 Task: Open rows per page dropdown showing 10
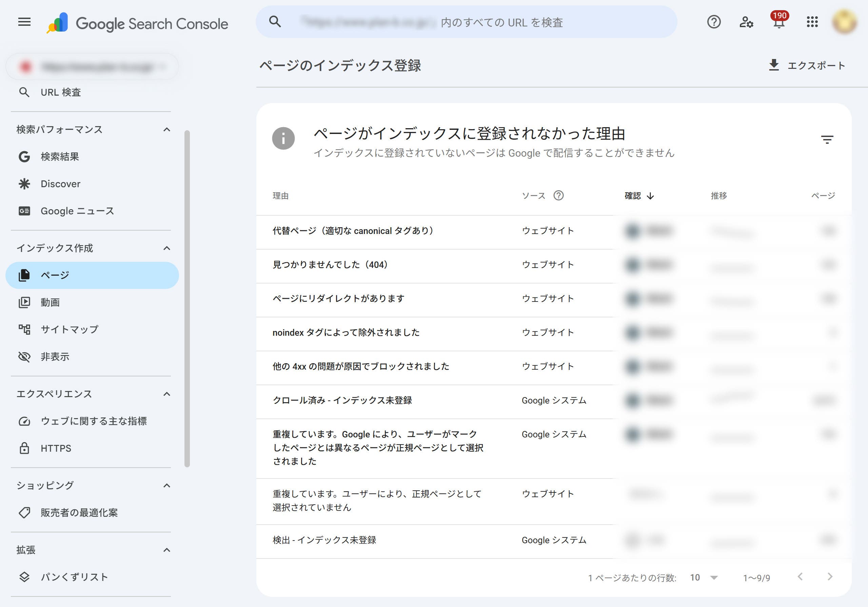point(704,578)
